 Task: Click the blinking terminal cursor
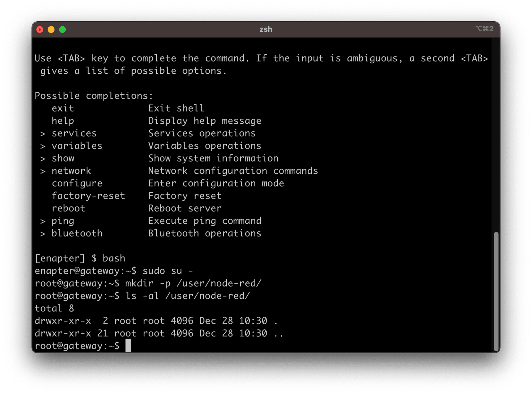tap(128, 346)
